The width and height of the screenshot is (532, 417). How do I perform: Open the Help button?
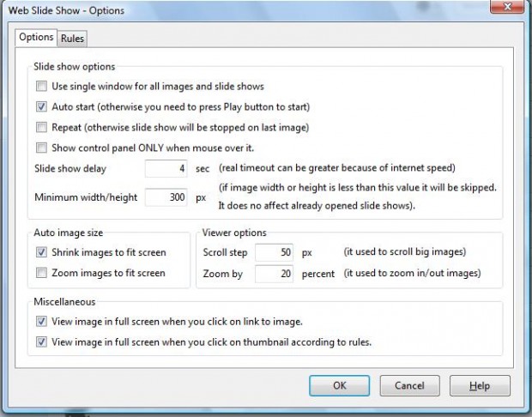coord(480,386)
